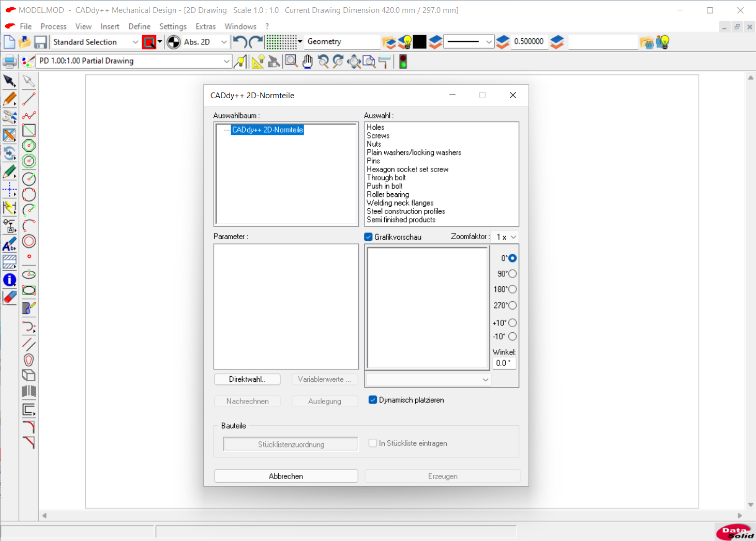Click the green pencil tool
The height and width of the screenshot is (541, 756).
(x=9, y=171)
